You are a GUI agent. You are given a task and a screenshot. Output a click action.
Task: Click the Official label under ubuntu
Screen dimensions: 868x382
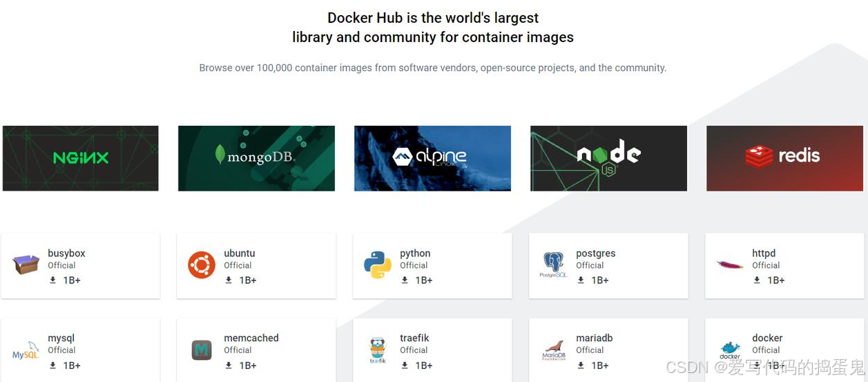[238, 265]
